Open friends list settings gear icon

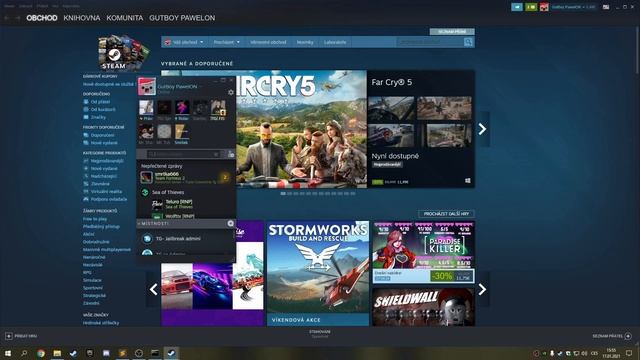pyautogui.click(x=231, y=92)
